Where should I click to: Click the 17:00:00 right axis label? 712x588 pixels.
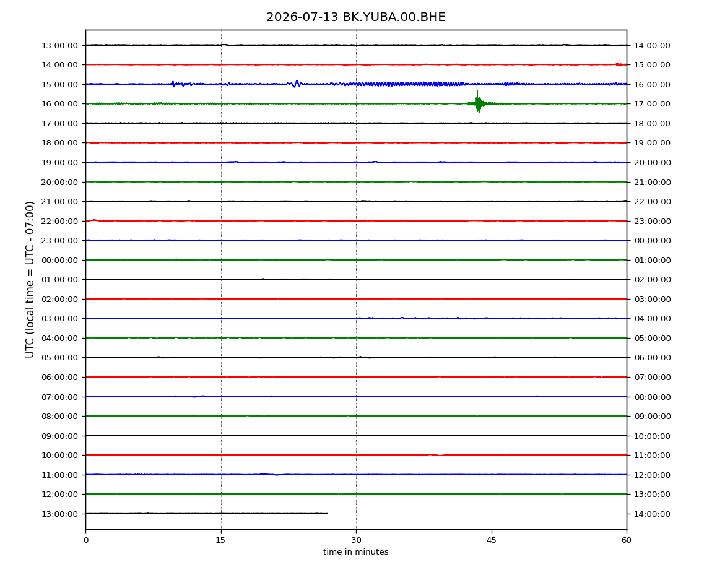coord(652,104)
